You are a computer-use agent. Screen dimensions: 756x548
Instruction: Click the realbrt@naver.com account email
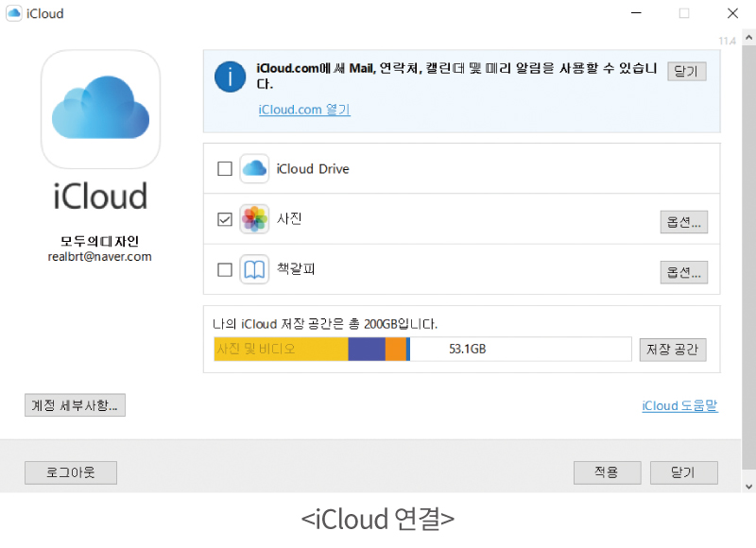click(x=100, y=256)
